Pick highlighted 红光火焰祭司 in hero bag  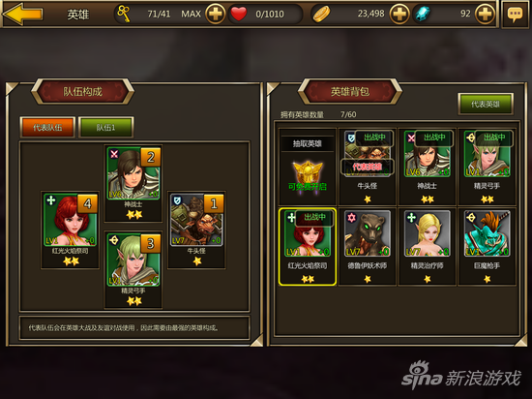308,247
